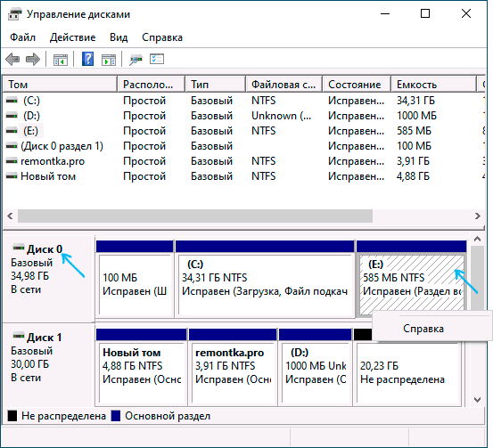The height and width of the screenshot is (448, 493).
Task: Open the Вид menu
Action: (x=119, y=37)
